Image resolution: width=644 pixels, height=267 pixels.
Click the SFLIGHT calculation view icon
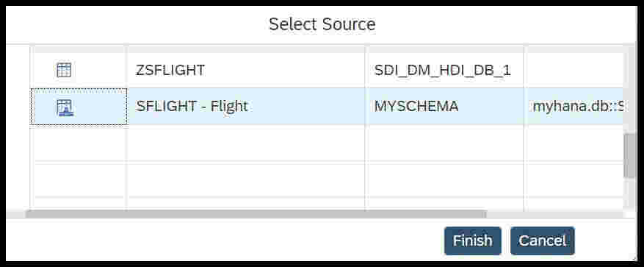click(65, 107)
